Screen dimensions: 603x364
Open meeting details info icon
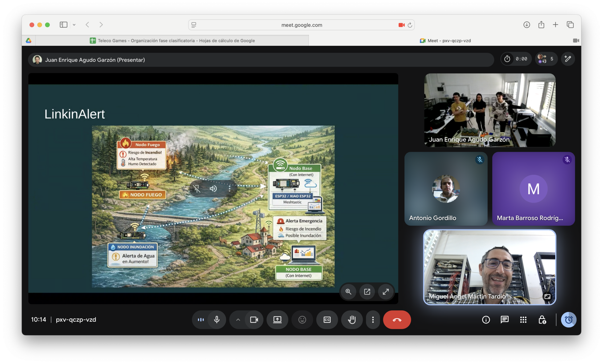pos(486,320)
